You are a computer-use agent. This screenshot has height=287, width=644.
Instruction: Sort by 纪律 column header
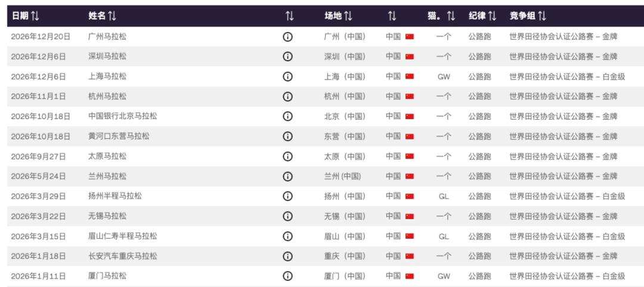coord(482,16)
